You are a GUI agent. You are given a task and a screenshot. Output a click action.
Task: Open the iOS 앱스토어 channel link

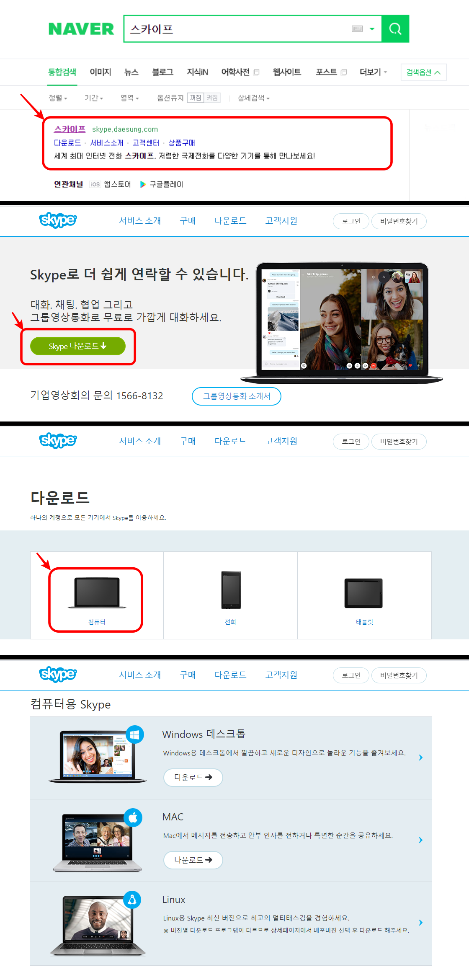(x=110, y=184)
